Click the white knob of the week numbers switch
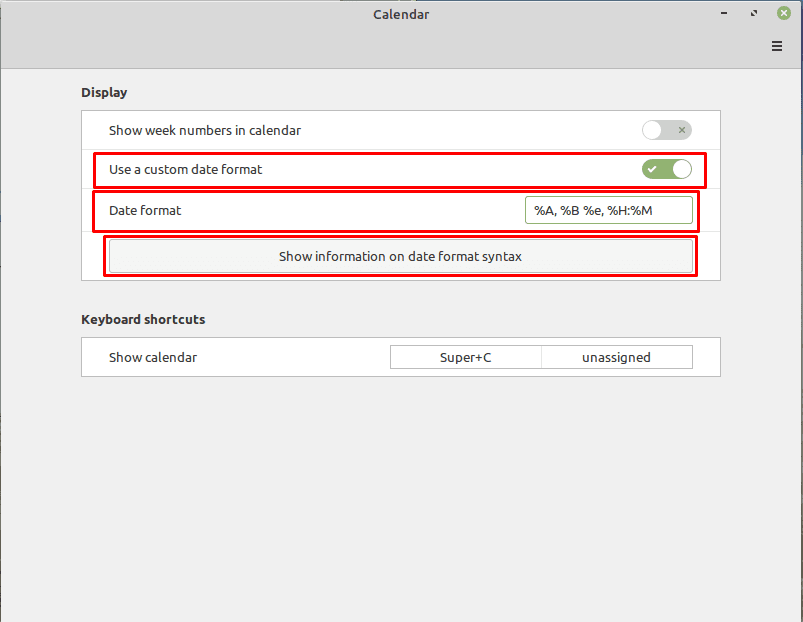The width and height of the screenshot is (803, 622). (652, 130)
